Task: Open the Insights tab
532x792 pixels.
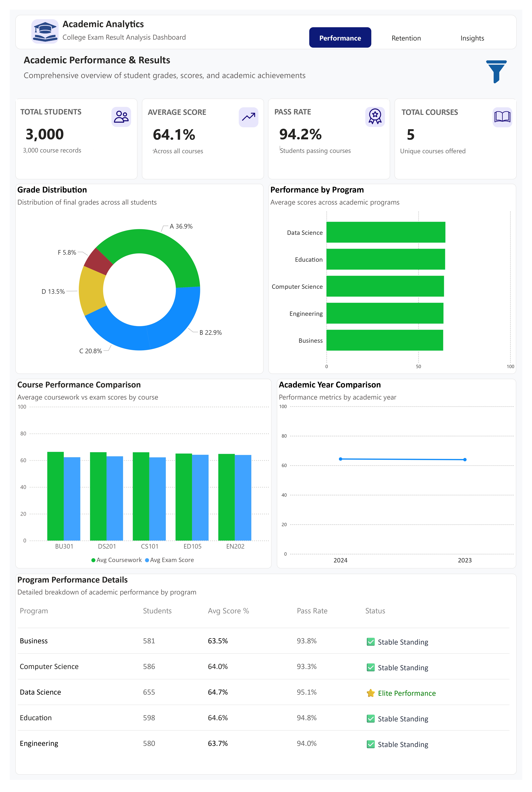Action: 472,38
